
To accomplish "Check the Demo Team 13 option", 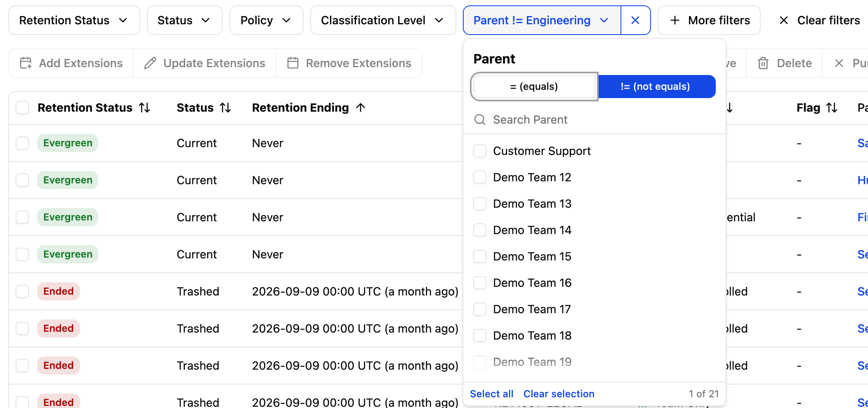I will 480,204.
